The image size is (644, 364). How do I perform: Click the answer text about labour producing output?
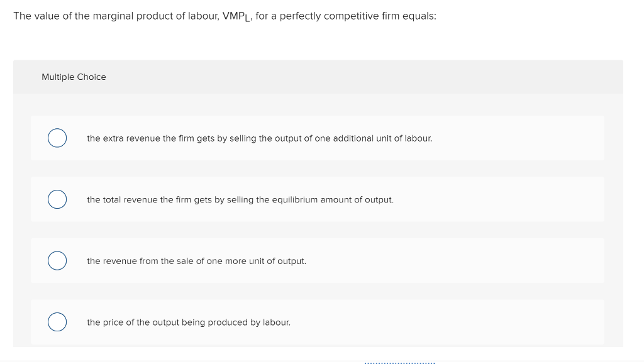tap(189, 322)
